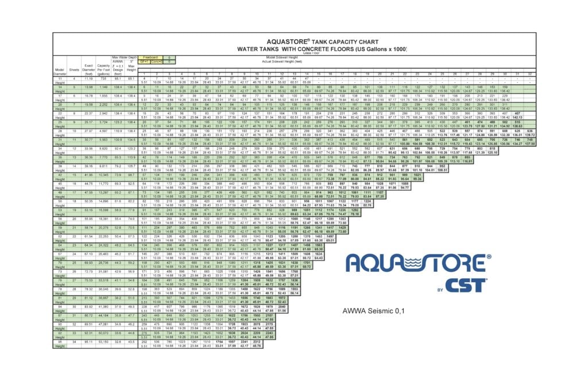Click exact diameter value 58.74

(x=88, y=228)
